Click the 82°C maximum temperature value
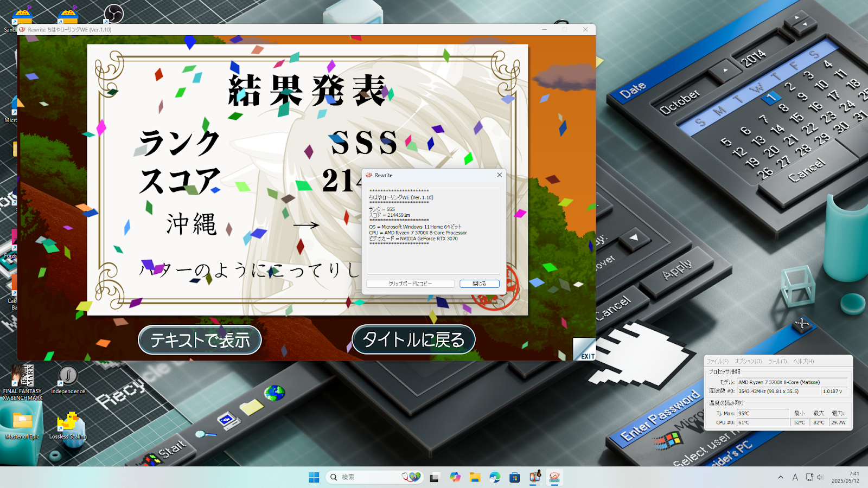 pyautogui.click(x=819, y=422)
